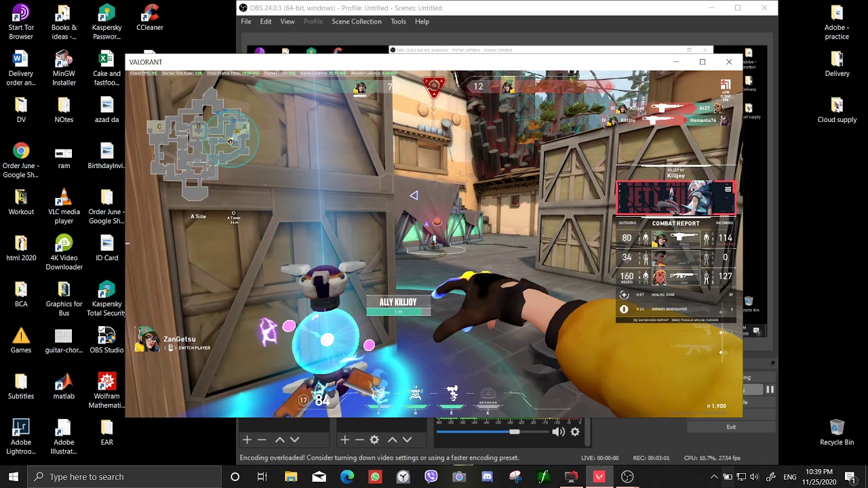Open the Tools menu in OBS
868x488 pixels.
398,22
